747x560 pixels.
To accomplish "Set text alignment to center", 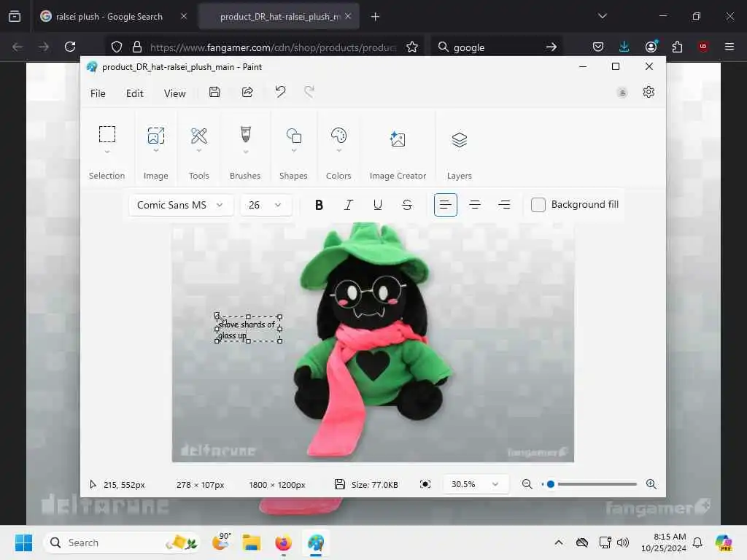I will point(475,205).
